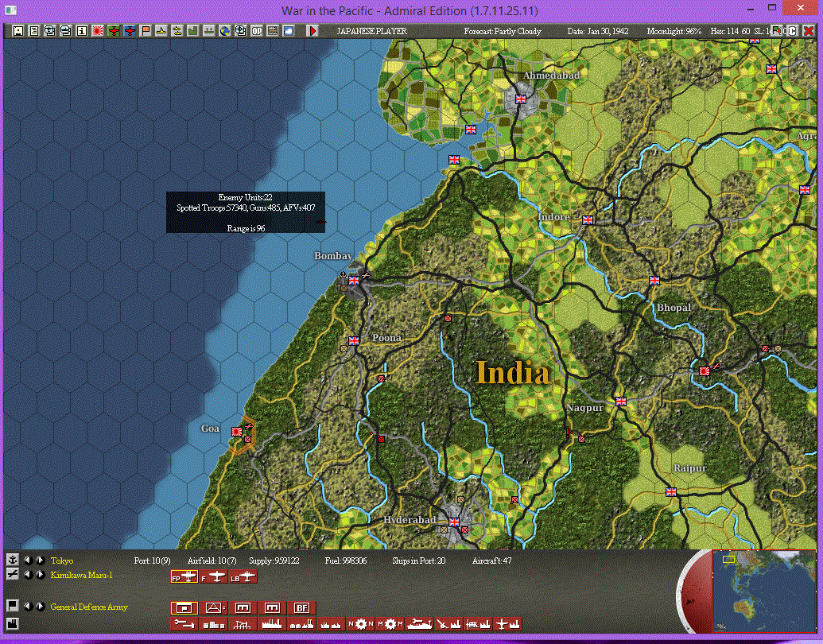Open Tokyo base name link
Screen dimensions: 823x644
pos(62,561)
